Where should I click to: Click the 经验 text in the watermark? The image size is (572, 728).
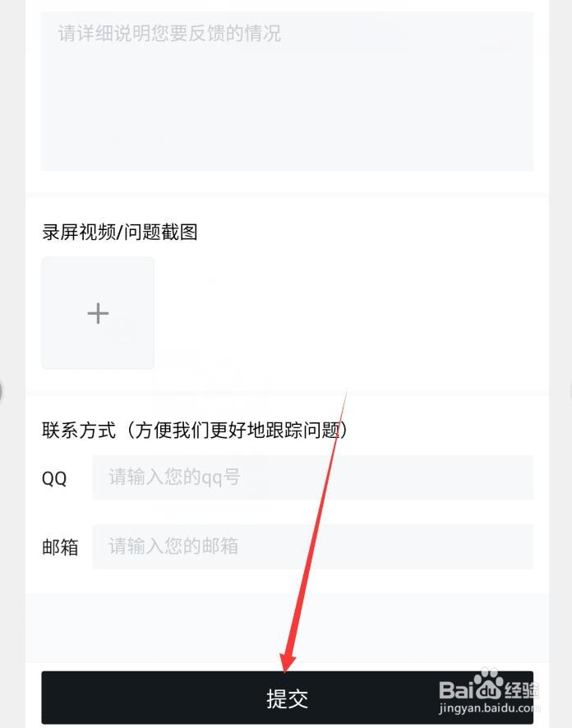pyautogui.click(x=522, y=690)
